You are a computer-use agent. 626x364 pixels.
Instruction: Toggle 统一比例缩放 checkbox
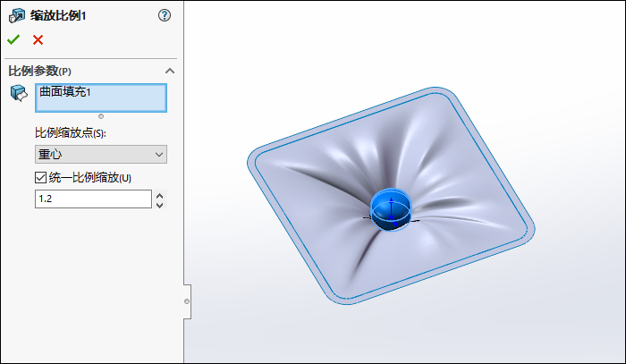tap(40, 177)
